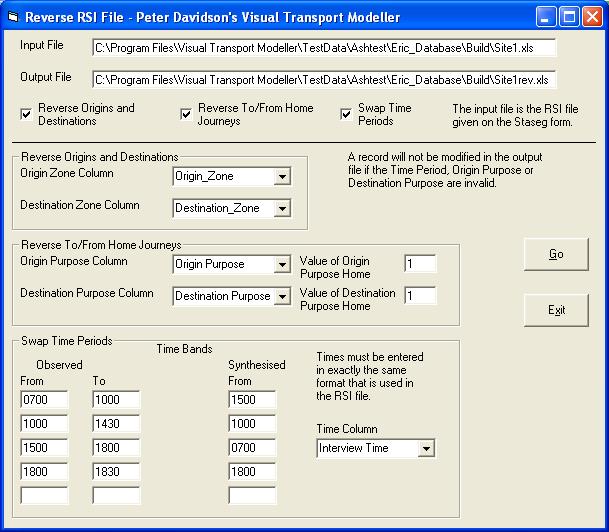Click the Observed To field containing 1830
609x532 pixels.
pyautogui.click(x=116, y=472)
